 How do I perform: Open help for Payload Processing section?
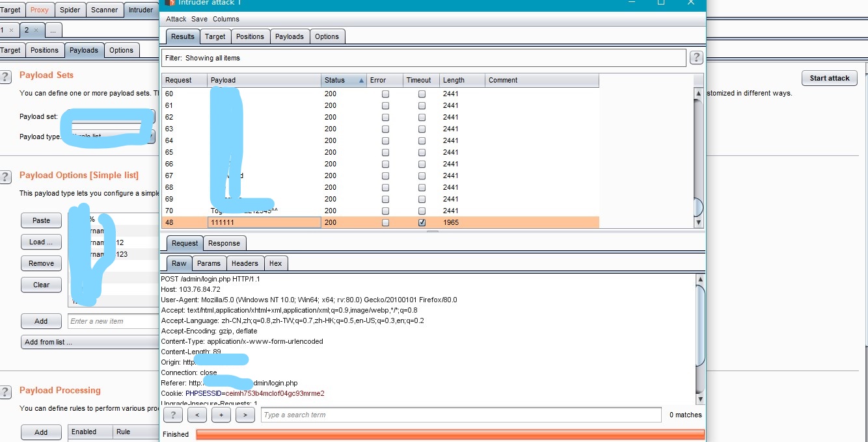pyautogui.click(x=5, y=392)
